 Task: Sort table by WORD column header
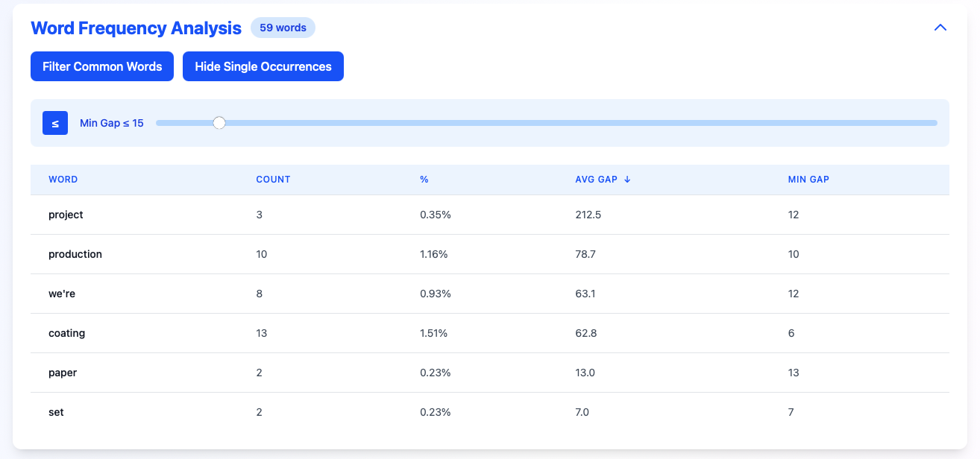(x=63, y=180)
